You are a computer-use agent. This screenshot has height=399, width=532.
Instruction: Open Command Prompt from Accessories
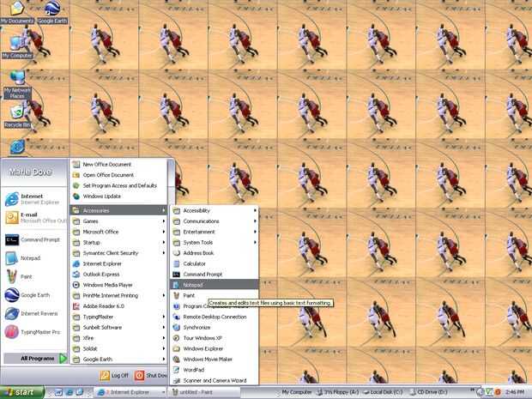pyautogui.click(x=215, y=274)
